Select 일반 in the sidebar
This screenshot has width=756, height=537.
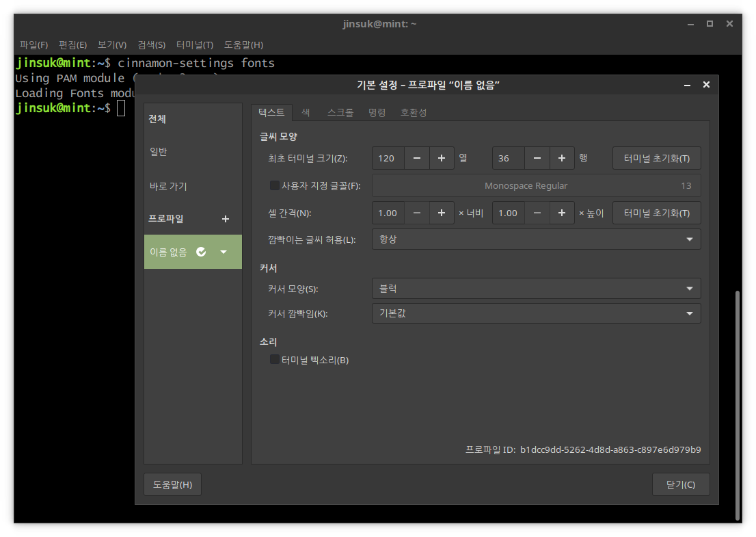coord(193,152)
